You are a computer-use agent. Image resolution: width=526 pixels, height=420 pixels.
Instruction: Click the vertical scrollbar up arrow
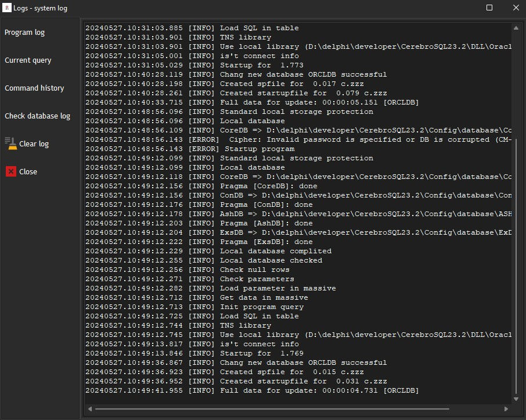(x=516, y=27)
